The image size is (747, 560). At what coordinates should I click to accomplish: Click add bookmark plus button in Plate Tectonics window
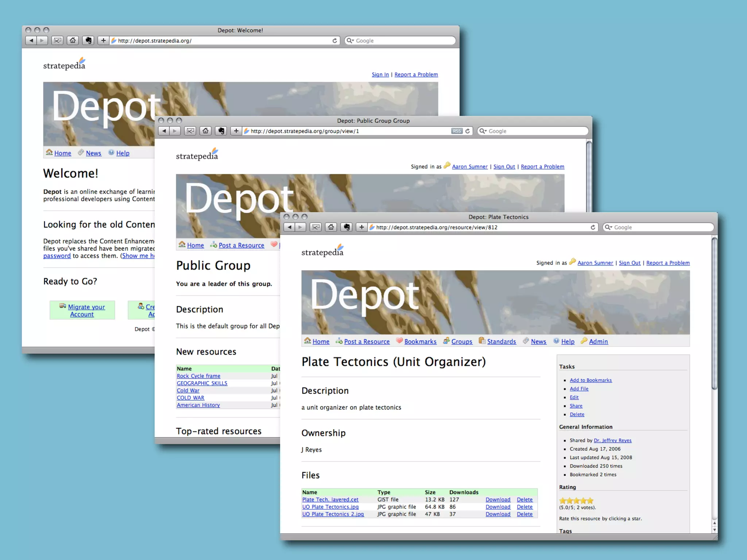coord(361,227)
